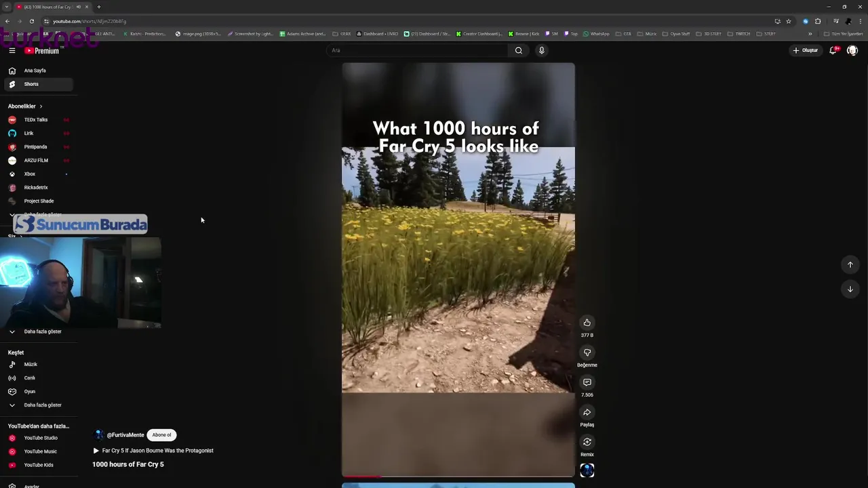Share the Short via Paylaş
The height and width of the screenshot is (488, 868).
pos(587,412)
